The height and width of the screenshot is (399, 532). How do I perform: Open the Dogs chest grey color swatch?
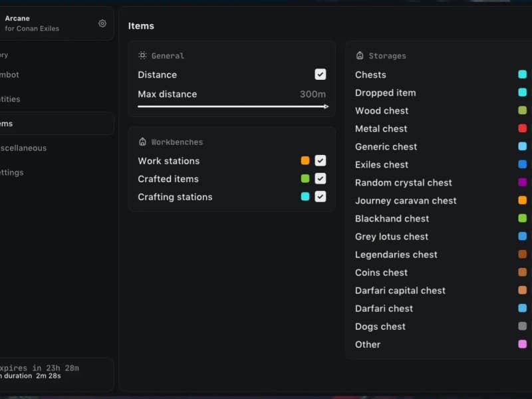(x=522, y=326)
